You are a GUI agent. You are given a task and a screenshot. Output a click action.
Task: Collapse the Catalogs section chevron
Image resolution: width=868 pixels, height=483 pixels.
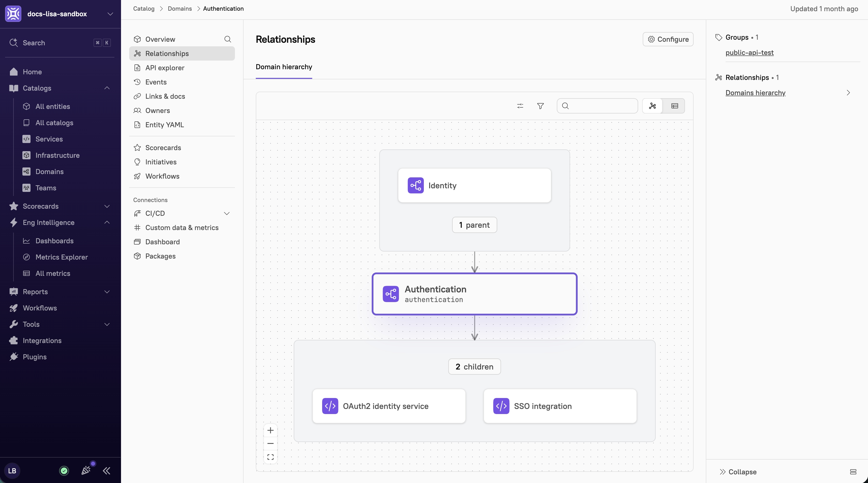point(107,88)
